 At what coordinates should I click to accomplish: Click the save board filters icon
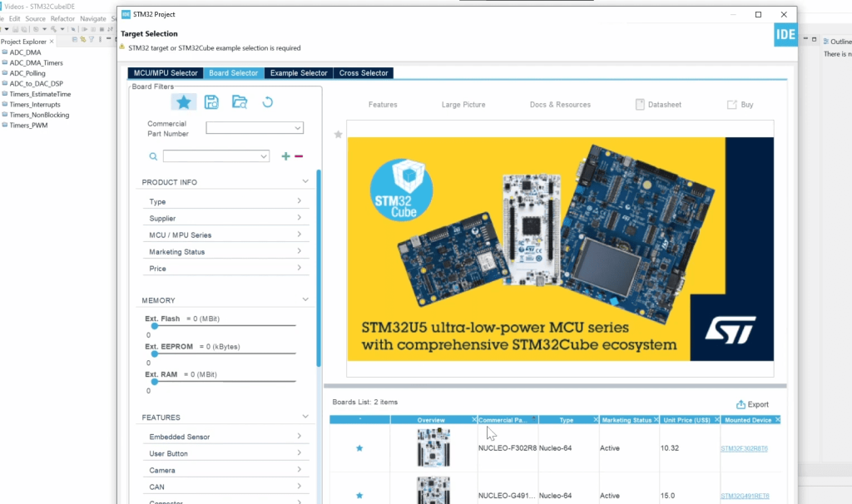[211, 101]
